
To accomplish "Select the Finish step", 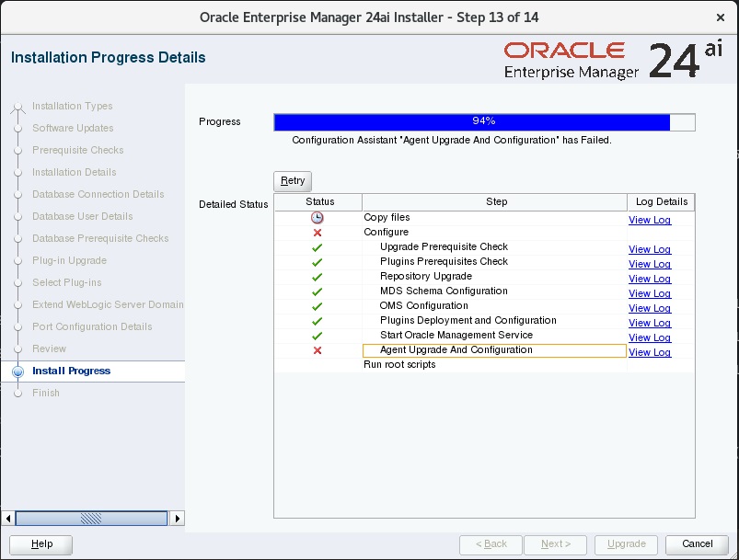I will (x=46, y=394).
